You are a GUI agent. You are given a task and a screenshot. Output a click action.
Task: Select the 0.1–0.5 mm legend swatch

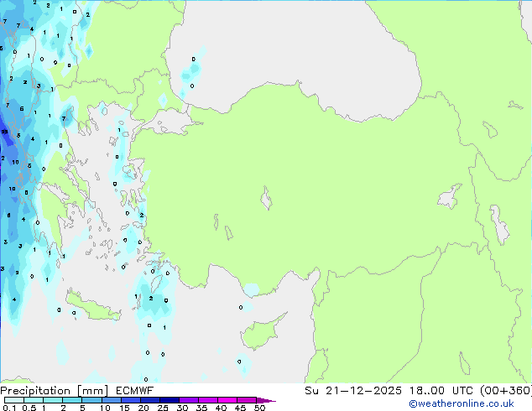tap(14, 400)
